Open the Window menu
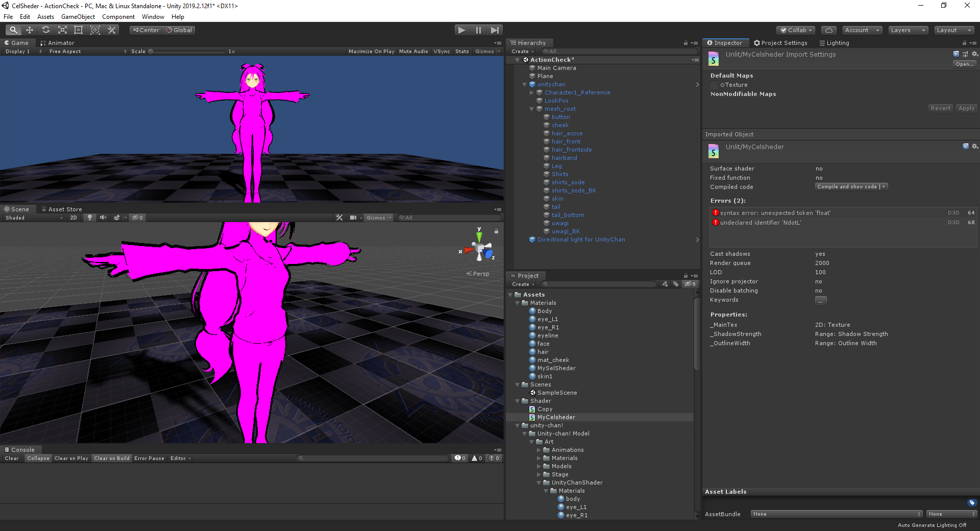The height and width of the screenshot is (531, 980). 153,17
